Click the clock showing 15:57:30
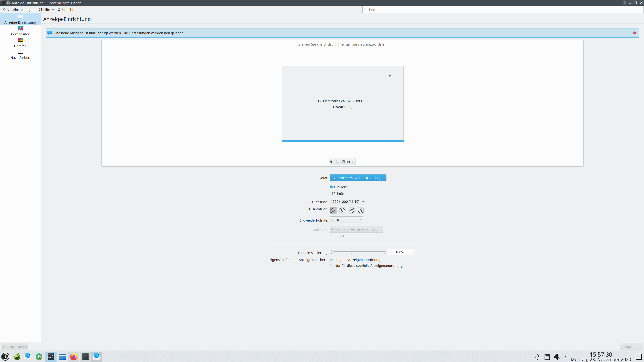 click(x=601, y=354)
